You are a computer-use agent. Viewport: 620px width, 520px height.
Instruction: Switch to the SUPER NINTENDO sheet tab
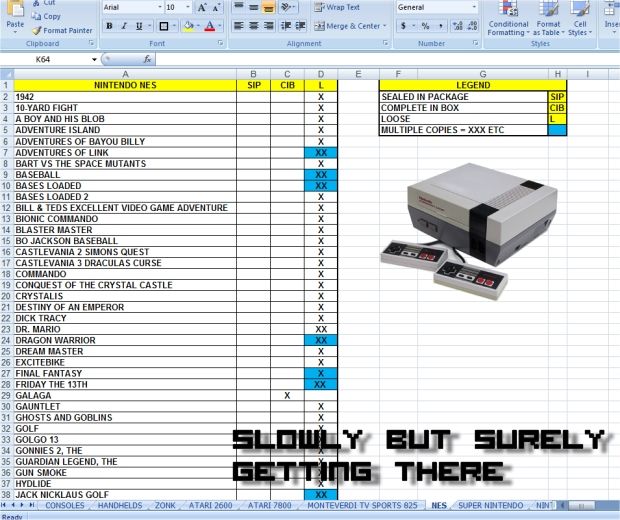[490, 505]
